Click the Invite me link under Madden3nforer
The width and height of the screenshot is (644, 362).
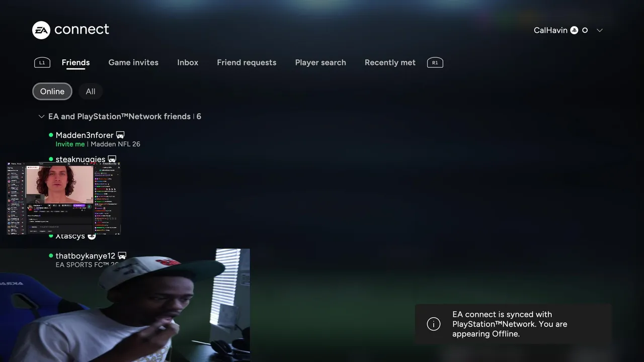pos(70,144)
